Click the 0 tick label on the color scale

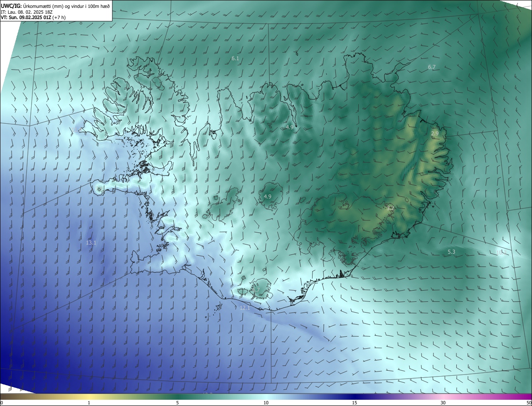coord(2,403)
